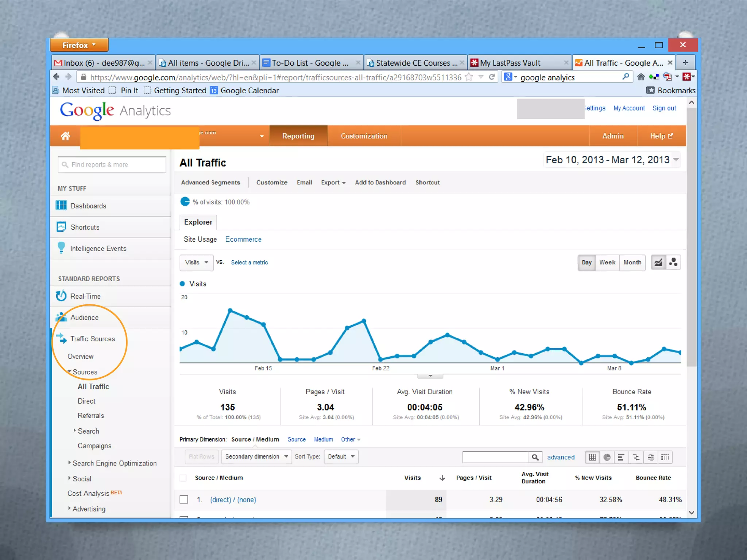Image resolution: width=747 pixels, height=560 pixels.
Task: Open the Admin tab
Action: click(x=613, y=136)
